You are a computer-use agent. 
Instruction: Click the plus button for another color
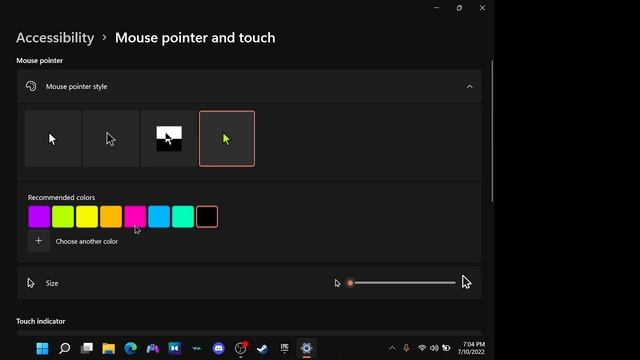point(39,241)
